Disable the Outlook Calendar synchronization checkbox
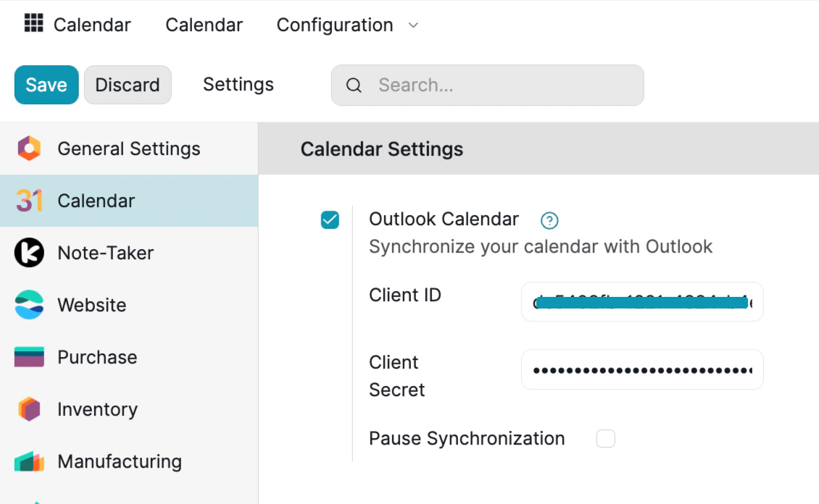This screenshot has width=819, height=504. click(330, 220)
